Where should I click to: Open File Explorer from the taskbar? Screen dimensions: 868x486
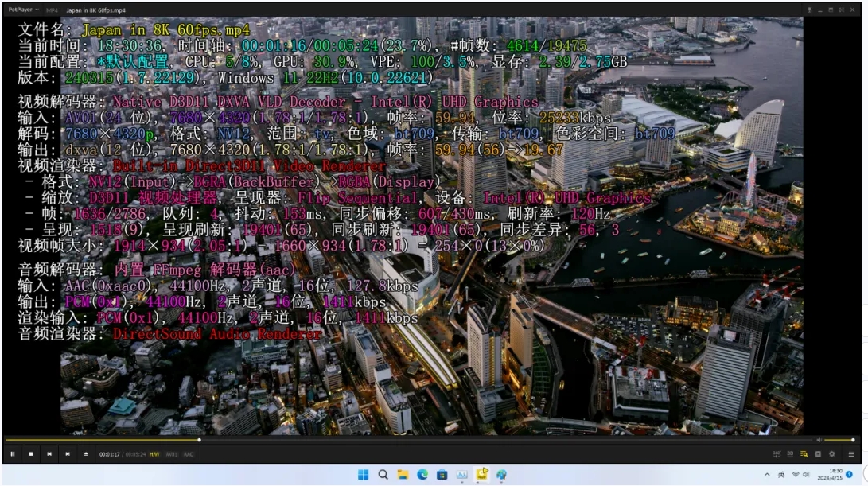(403, 474)
